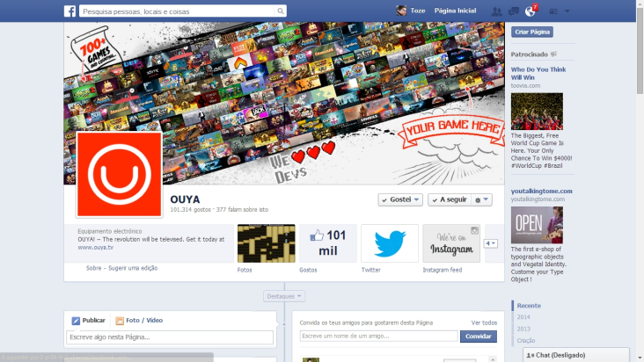
Task: Open the Instagram feed tile
Action: click(451, 243)
